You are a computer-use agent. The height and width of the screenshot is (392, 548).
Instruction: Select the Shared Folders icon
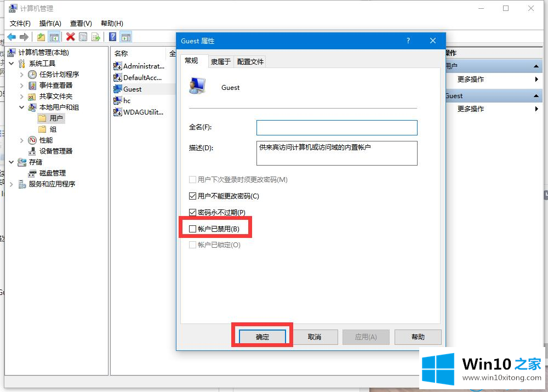tap(32, 96)
